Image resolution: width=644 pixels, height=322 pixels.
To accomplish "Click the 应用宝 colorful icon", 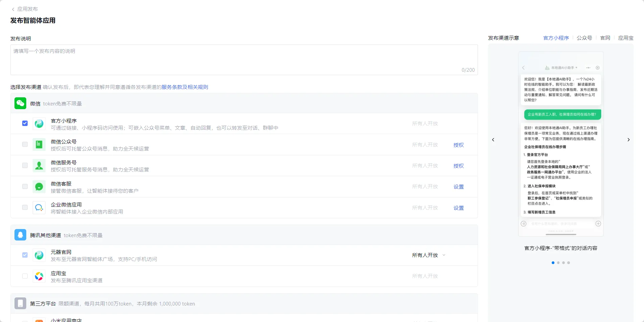I will pyautogui.click(x=39, y=276).
